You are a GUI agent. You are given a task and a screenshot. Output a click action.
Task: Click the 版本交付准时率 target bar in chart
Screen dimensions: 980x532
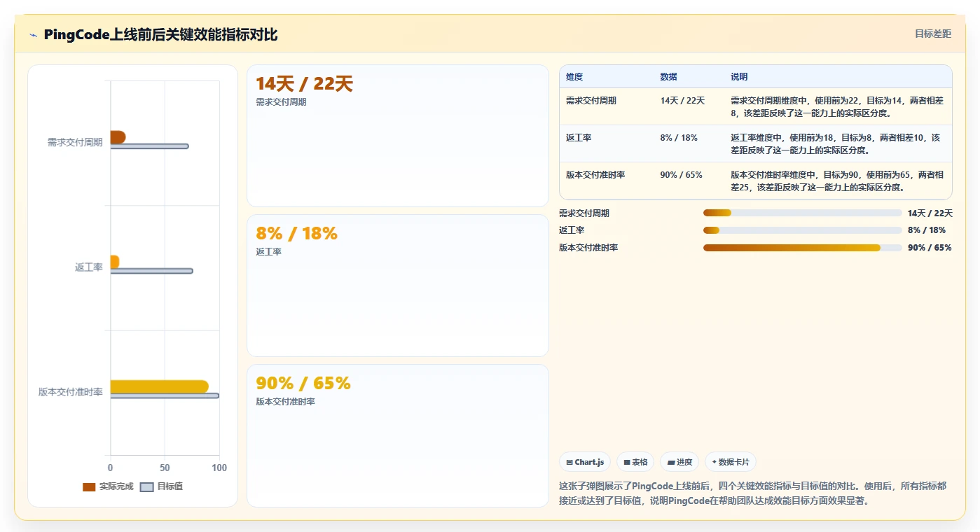click(165, 395)
